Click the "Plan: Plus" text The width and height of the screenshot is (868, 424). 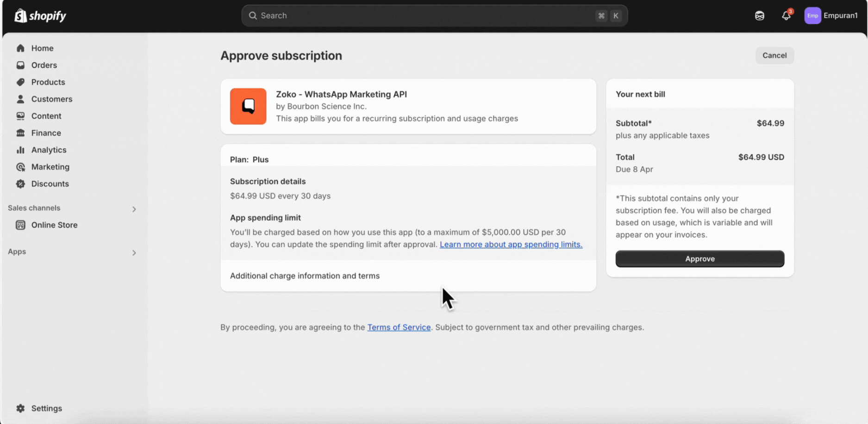249,159
